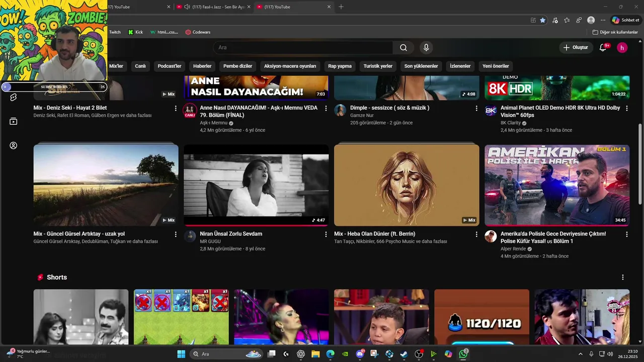Screen dimensions: 644x362
Task: Open Subscriptions icon in the left sidebar
Action: [14, 121]
